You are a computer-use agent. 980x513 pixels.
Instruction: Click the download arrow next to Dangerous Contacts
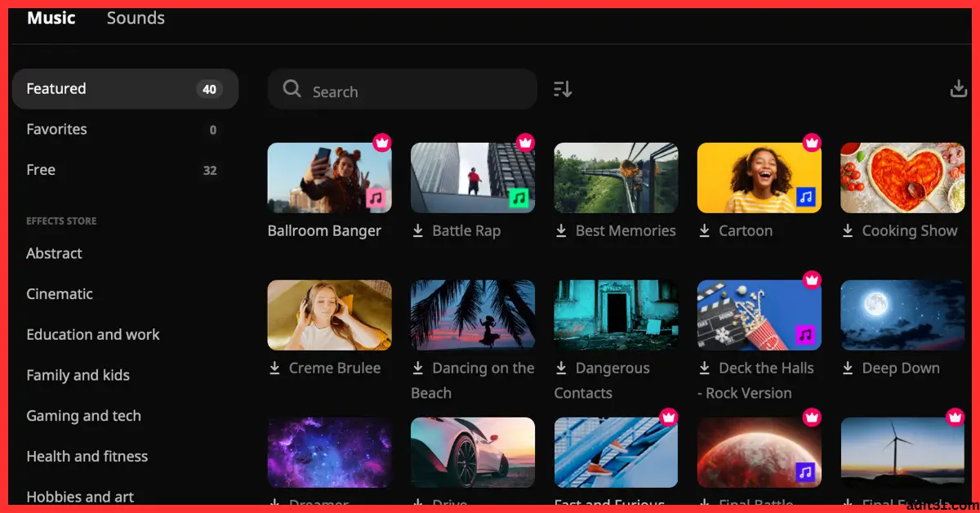(561, 368)
